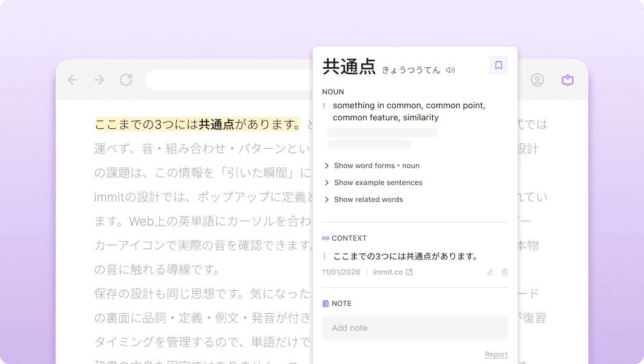Click the NOUN part-of-speech label

[x=333, y=92]
